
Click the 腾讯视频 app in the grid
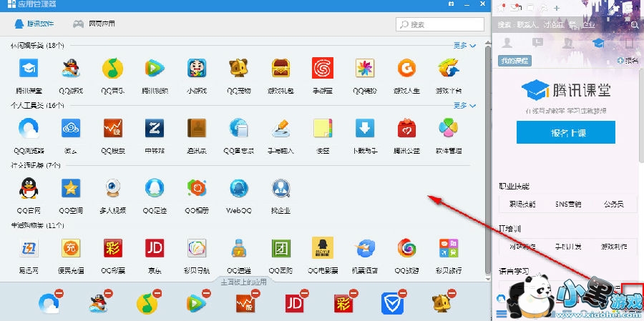pyautogui.click(x=155, y=68)
